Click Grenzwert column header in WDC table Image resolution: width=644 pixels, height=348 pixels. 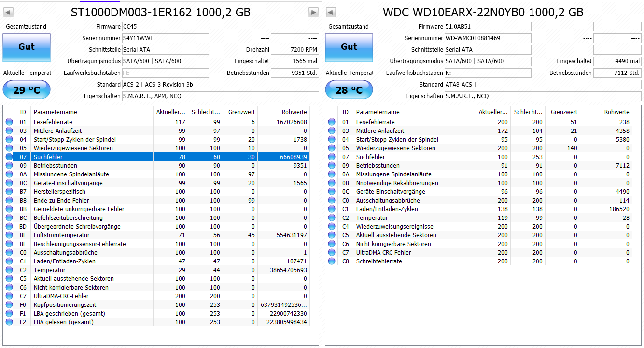pos(562,112)
